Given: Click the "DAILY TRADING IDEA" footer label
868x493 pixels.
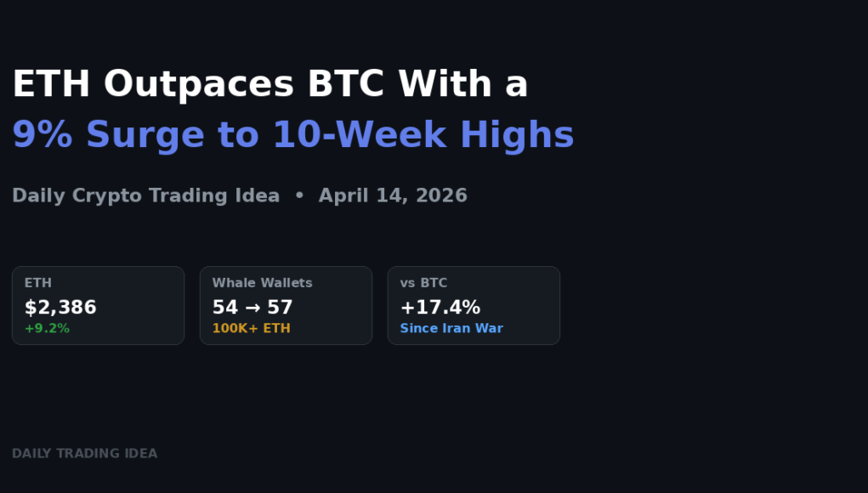Looking at the screenshot, I should (84, 454).
